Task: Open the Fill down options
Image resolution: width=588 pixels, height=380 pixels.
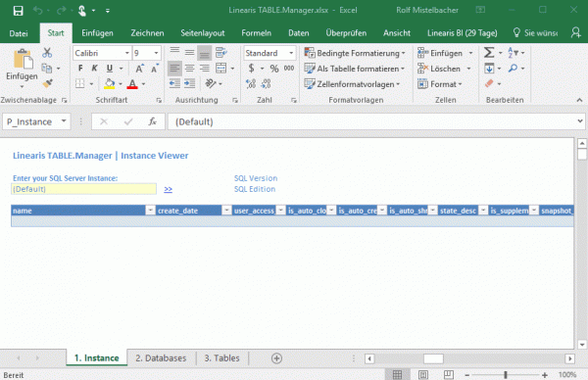Action: click(x=489, y=69)
